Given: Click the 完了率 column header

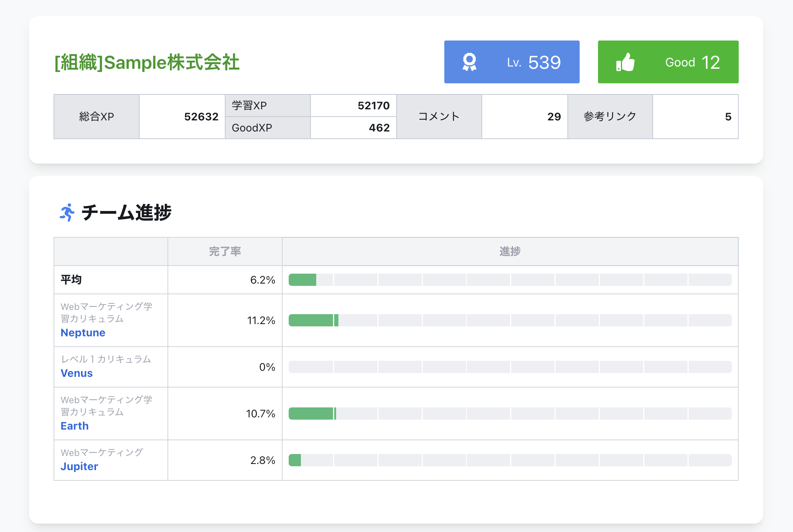Looking at the screenshot, I should tap(225, 251).
